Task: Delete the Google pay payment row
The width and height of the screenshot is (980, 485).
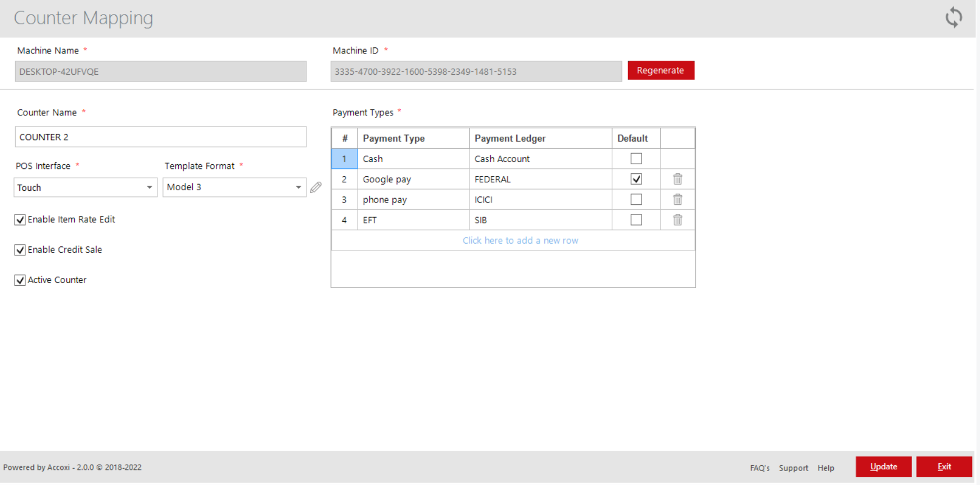Action: (678, 179)
